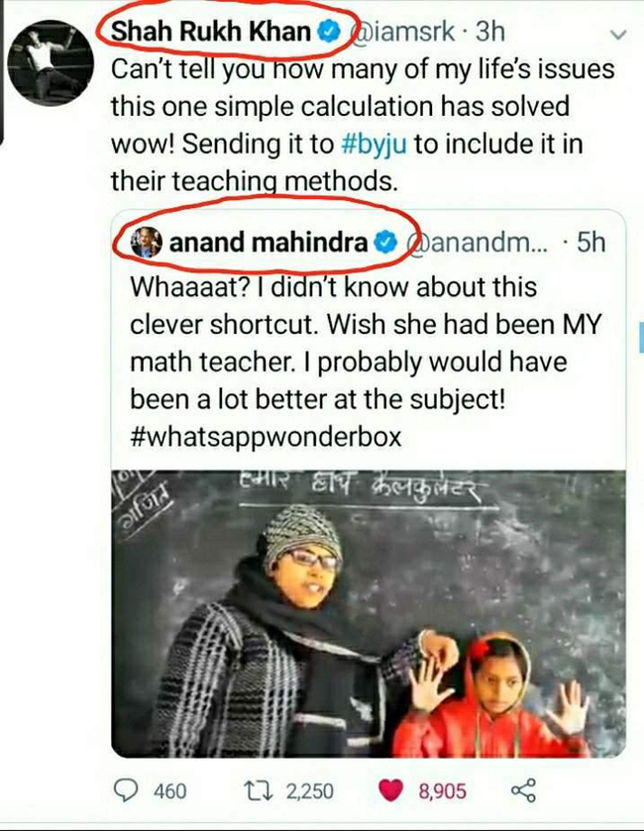Open the 3h tweet timestamp
The image size is (644, 831).
click(490, 32)
